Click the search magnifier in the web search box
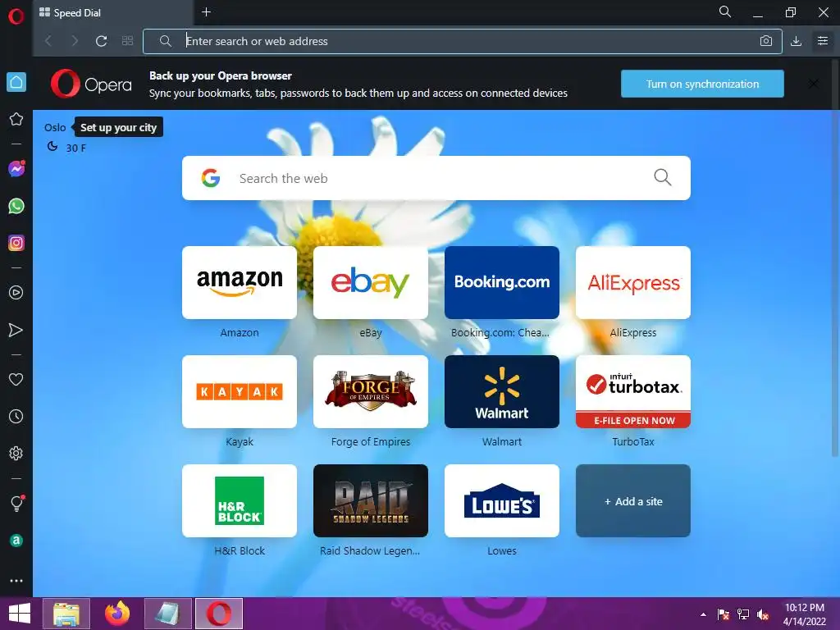 point(663,177)
